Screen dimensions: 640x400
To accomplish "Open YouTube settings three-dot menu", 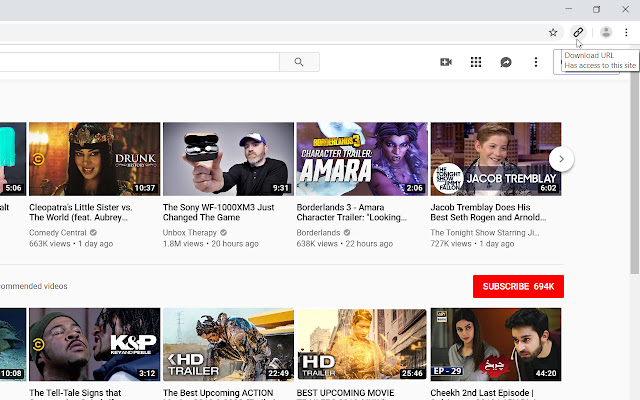I will tap(536, 62).
